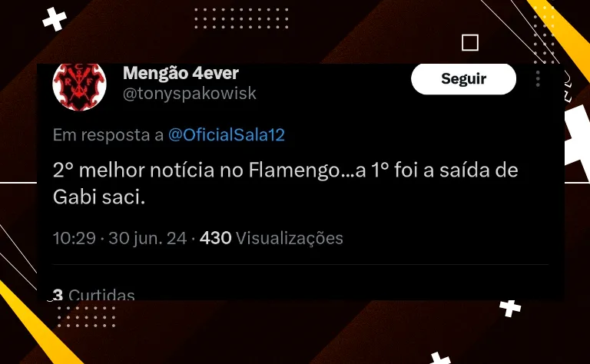Open the Mengão 4ever display name
This screenshot has width=590, height=364.
coord(181,73)
